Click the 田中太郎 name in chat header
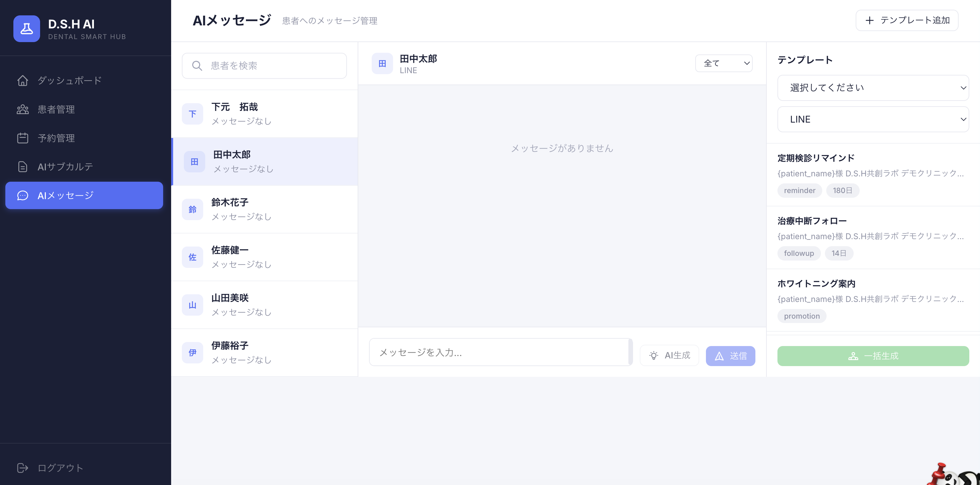Image resolution: width=980 pixels, height=485 pixels. pos(418,58)
